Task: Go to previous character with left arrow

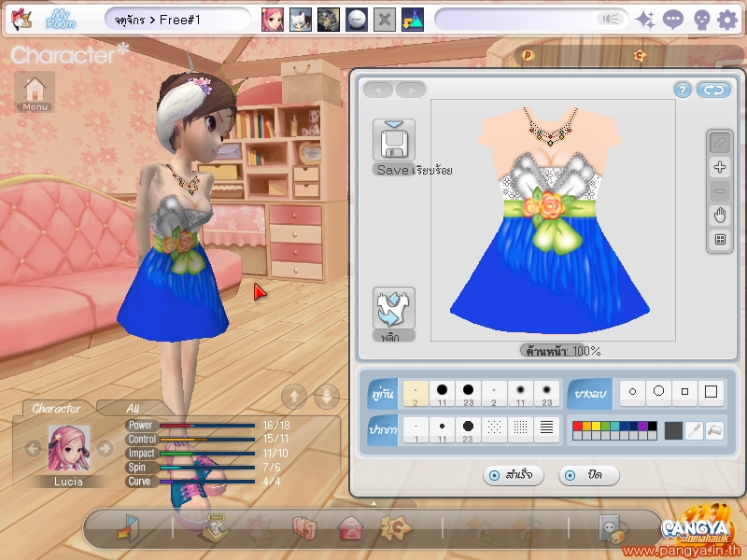Action: 33,448
